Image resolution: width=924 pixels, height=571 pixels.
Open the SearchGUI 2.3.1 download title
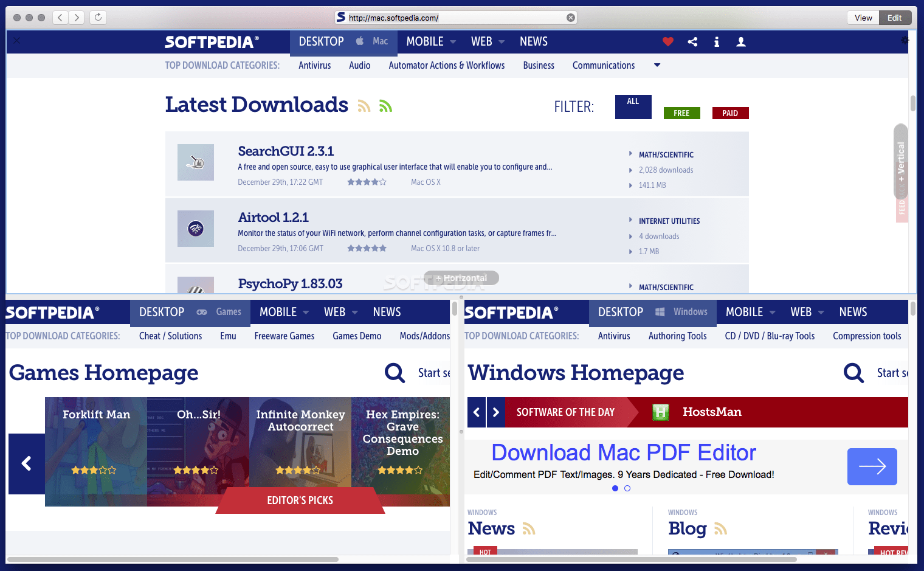point(286,151)
